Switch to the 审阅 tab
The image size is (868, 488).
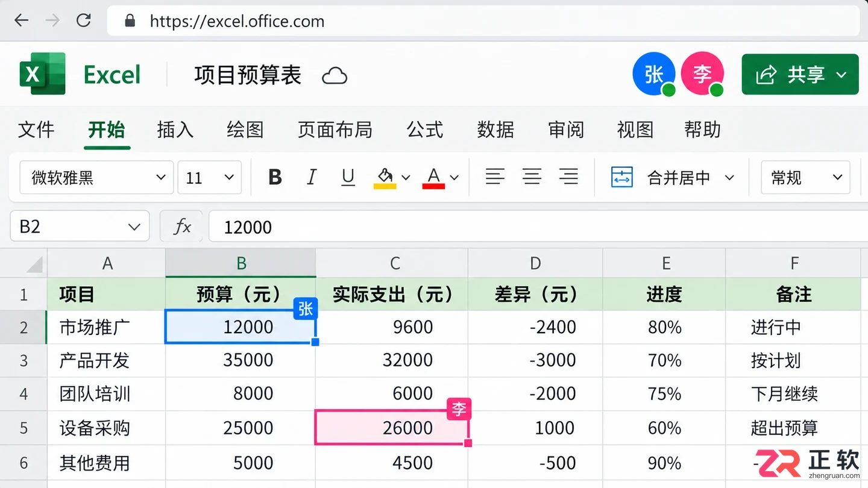pyautogui.click(x=566, y=130)
